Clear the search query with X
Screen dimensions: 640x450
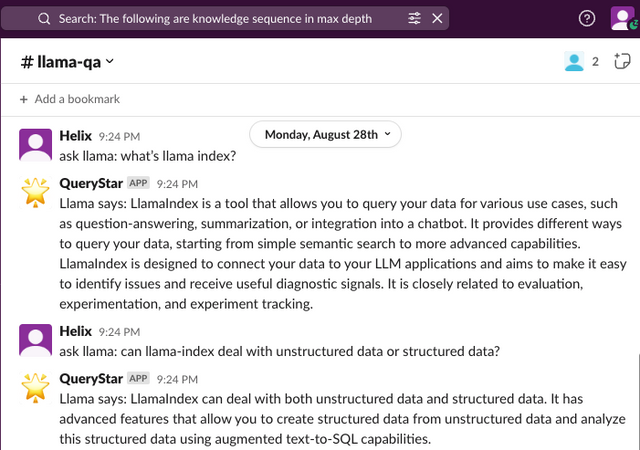coord(437,19)
